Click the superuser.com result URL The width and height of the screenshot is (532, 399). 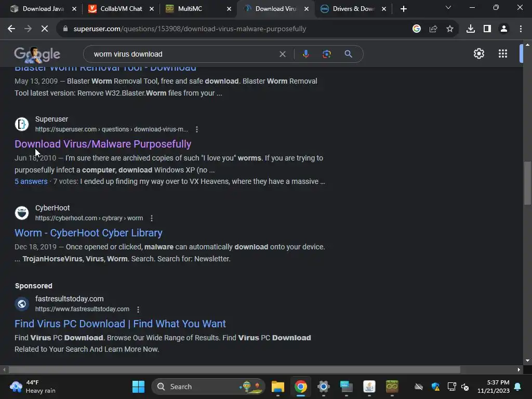(112, 129)
